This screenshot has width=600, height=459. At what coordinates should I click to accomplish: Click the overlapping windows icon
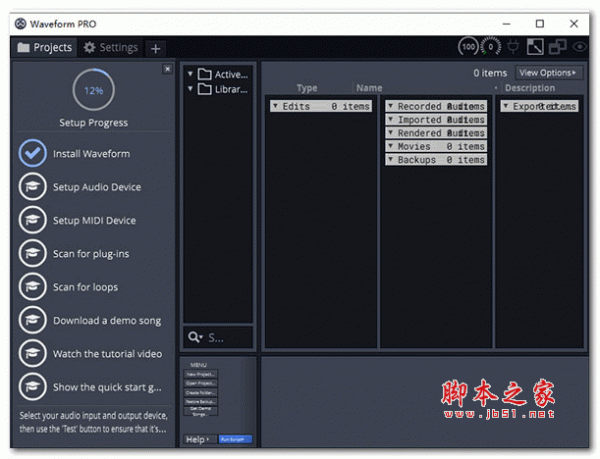pyautogui.click(x=558, y=47)
